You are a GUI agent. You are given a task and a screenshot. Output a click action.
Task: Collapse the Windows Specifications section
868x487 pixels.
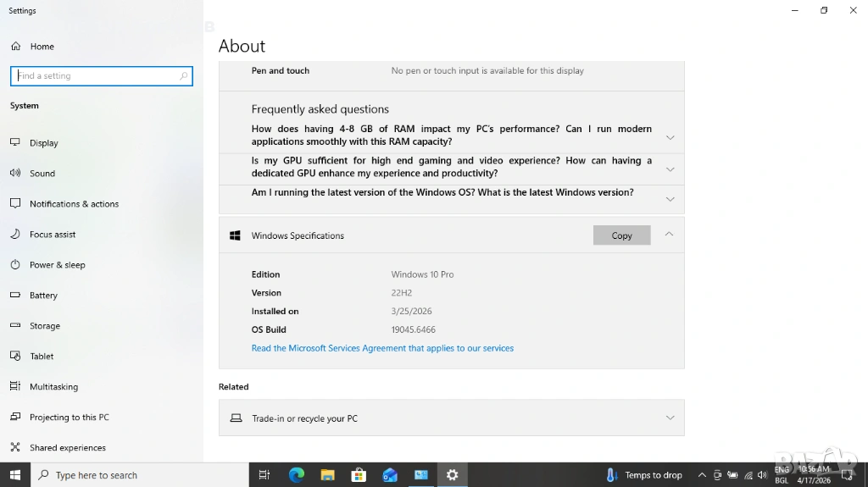point(669,235)
